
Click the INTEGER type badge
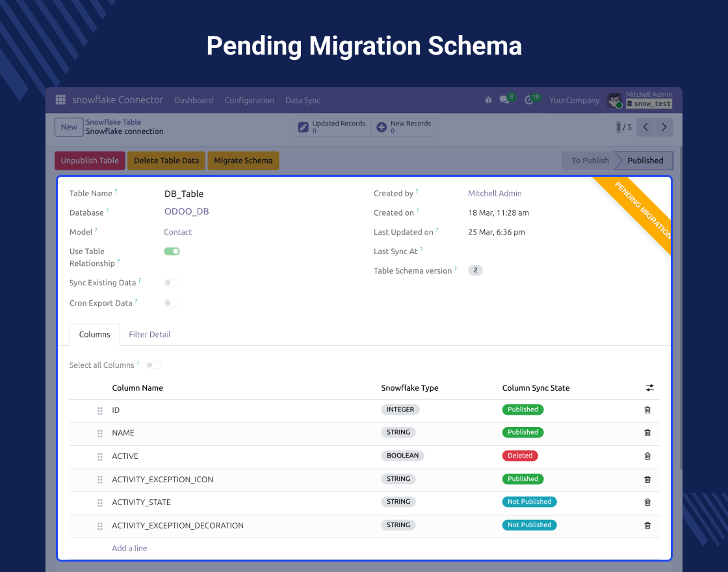click(400, 409)
